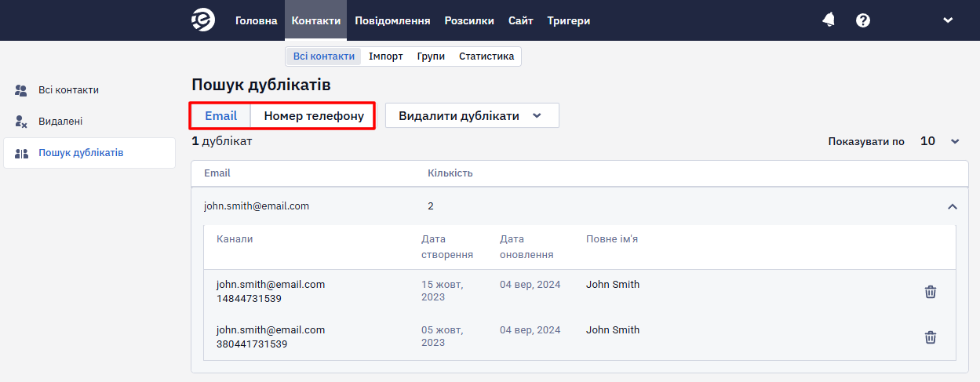Switch duplicate search to Email
The image size is (980, 382).
tap(220, 115)
